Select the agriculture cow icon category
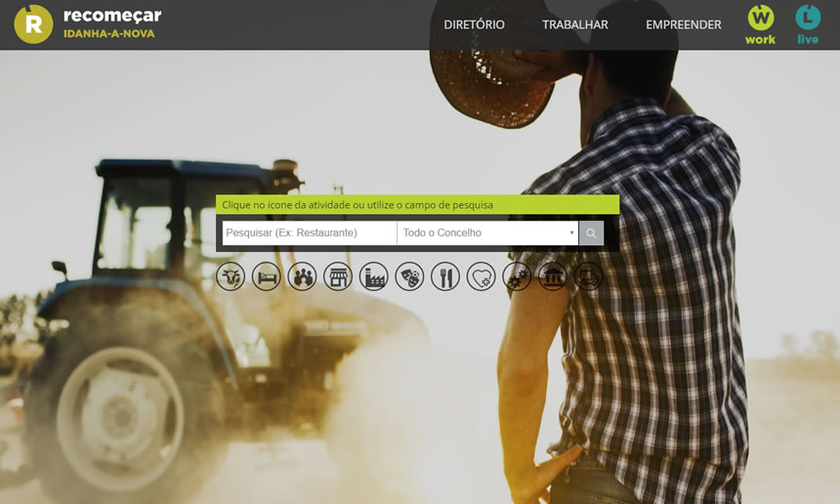The width and height of the screenshot is (840, 504). 231,276
